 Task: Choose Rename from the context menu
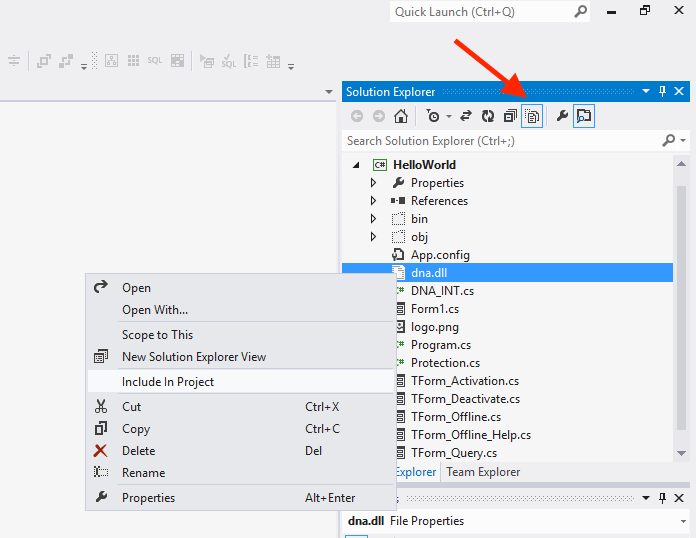(241, 473)
